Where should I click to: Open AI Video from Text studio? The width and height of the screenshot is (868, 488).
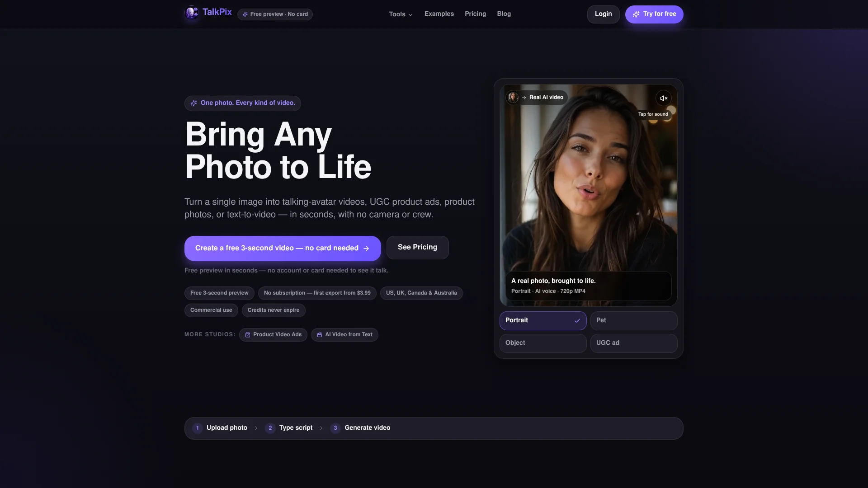[344, 335]
